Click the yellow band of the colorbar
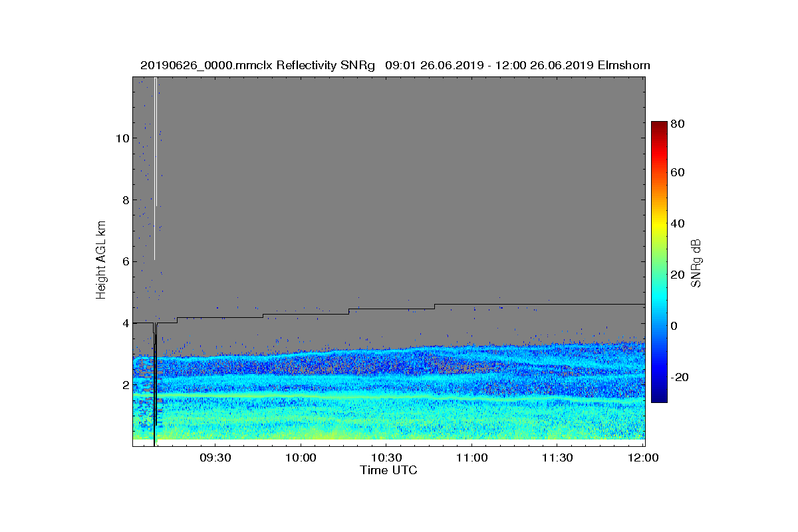 (658, 226)
